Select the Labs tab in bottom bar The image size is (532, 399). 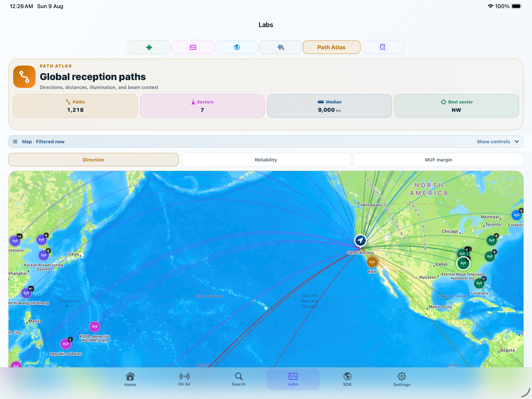[x=293, y=379]
